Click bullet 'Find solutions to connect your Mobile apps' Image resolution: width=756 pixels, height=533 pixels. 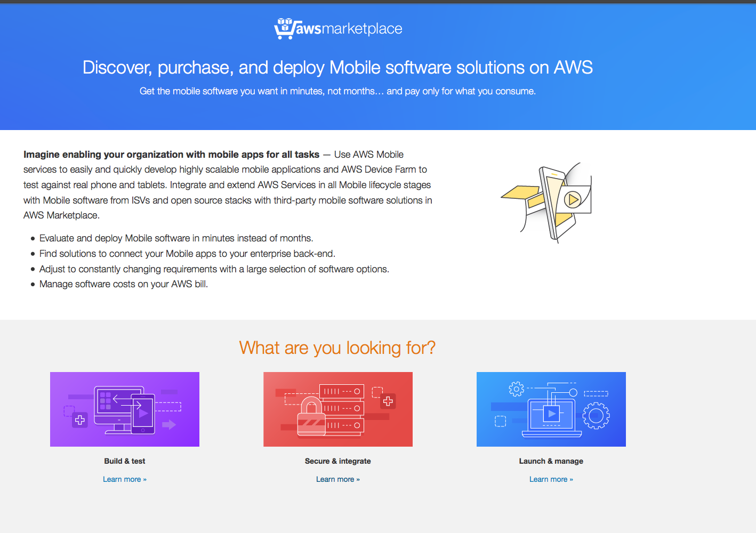187,254
